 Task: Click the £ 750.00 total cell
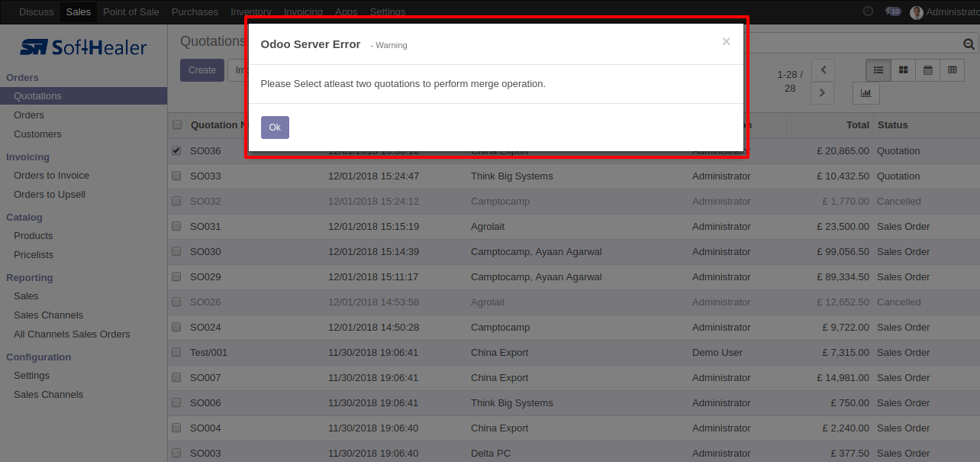point(849,402)
